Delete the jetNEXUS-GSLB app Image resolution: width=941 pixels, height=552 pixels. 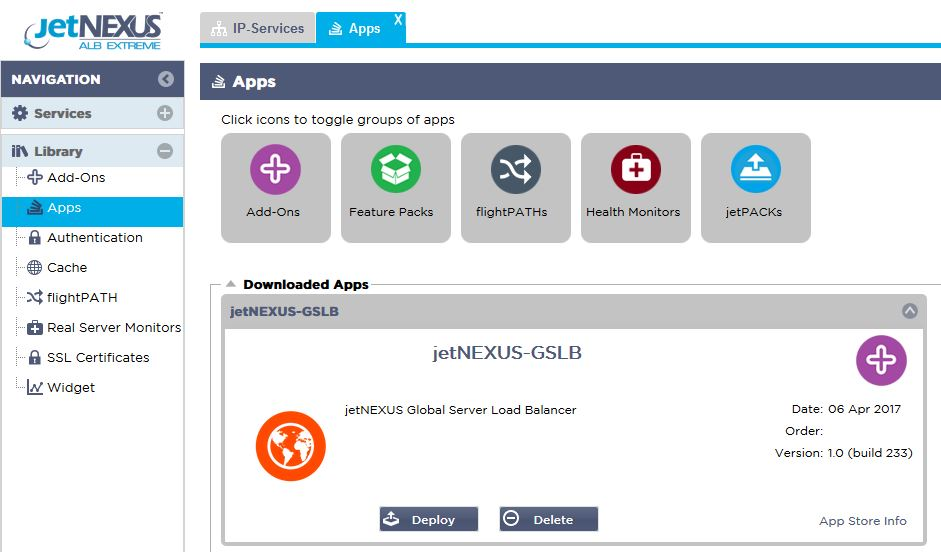click(x=549, y=519)
